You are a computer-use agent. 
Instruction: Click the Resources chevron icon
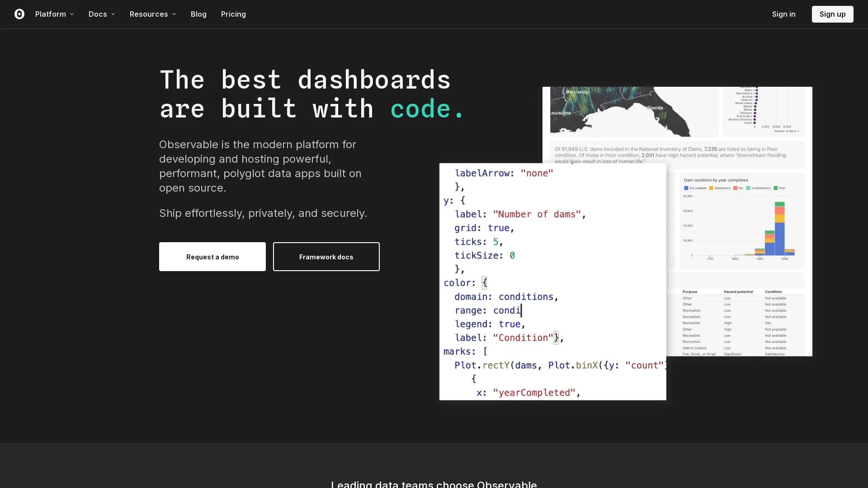[x=174, y=14]
